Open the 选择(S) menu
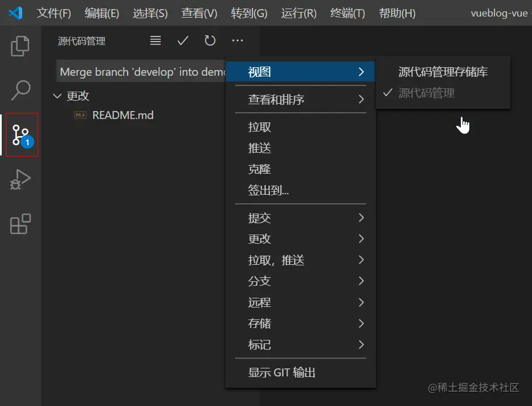The image size is (532, 406). [x=150, y=13]
